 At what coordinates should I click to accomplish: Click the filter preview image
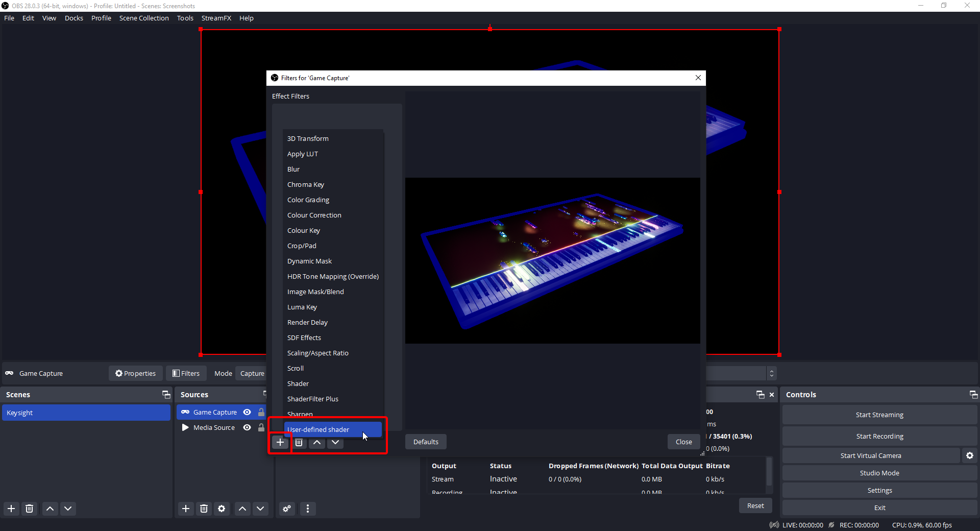click(x=553, y=260)
